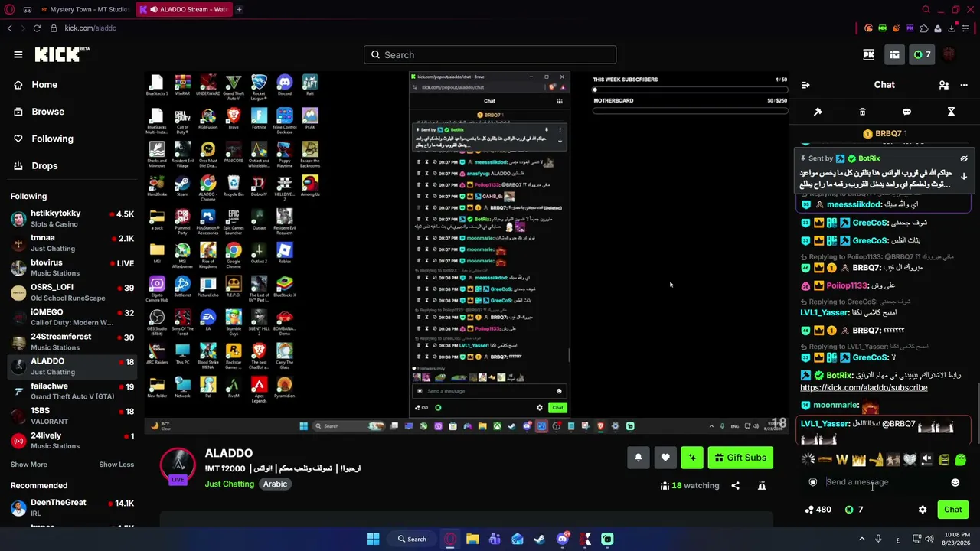Click the Windows Start button
The width and height of the screenshot is (980, 551).
coord(373,539)
